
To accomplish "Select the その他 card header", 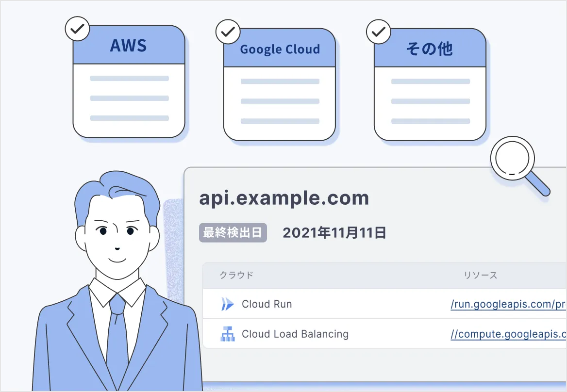I will (430, 49).
